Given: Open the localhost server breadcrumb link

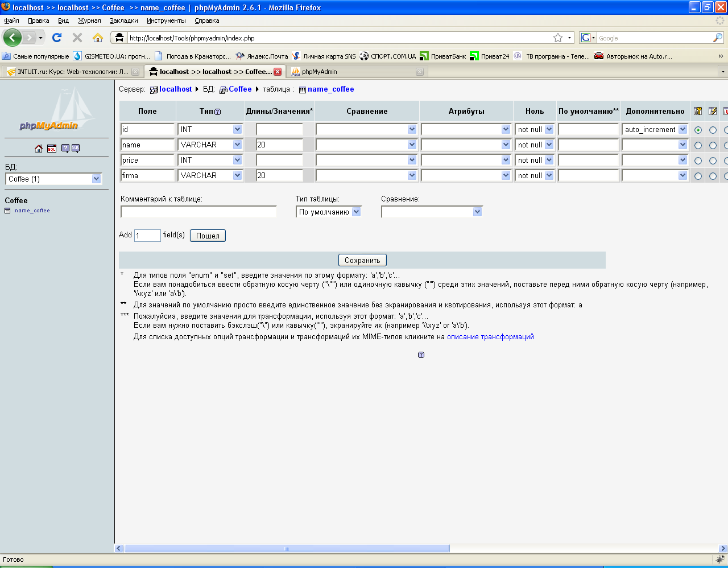Looking at the screenshot, I should click(175, 89).
